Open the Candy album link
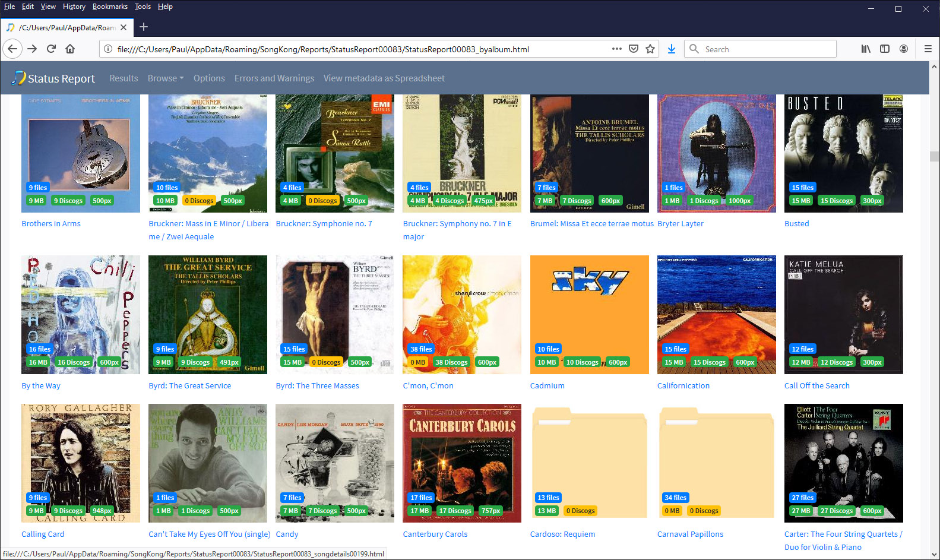 coord(287,534)
